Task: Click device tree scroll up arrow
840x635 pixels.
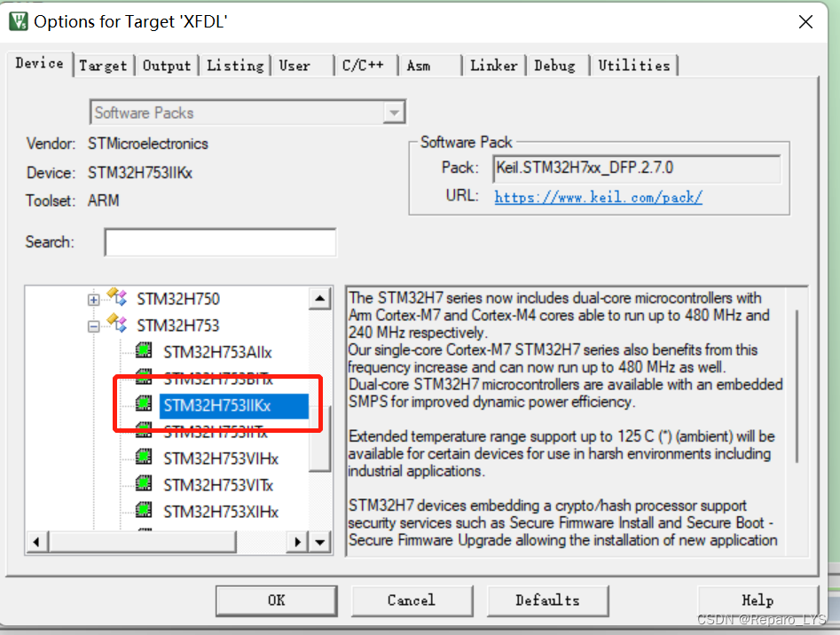Action: tap(320, 299)
